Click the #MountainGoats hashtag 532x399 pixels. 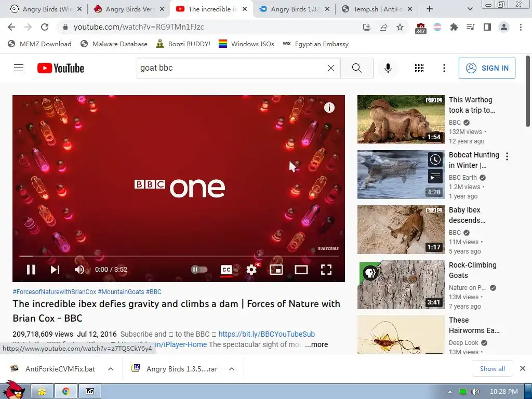[121, 292]
